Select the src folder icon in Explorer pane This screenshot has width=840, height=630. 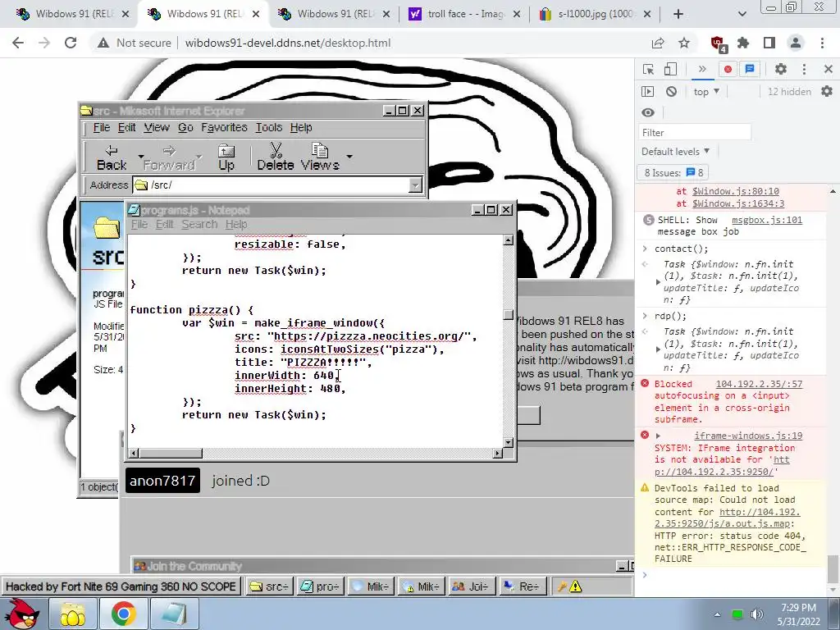(x=107, y=228)
